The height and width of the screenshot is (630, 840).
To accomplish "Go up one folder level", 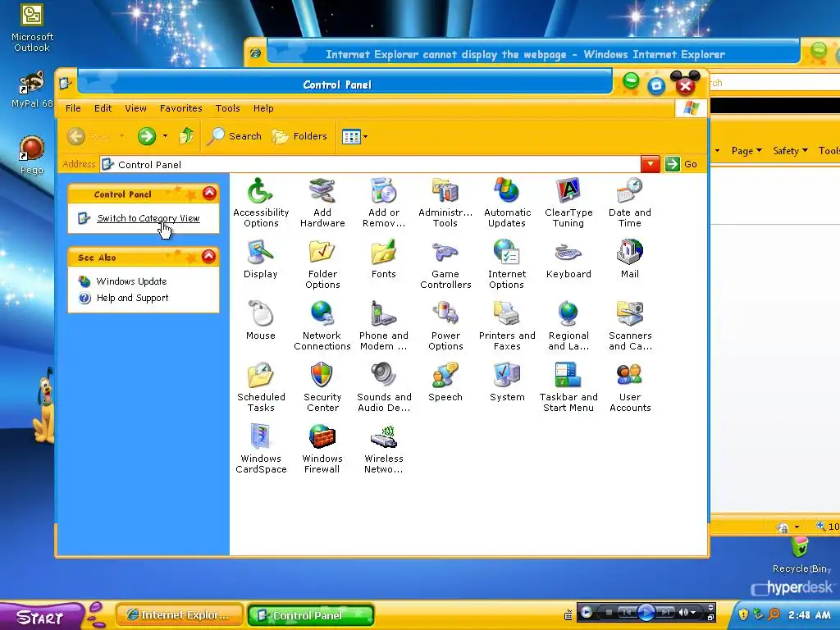I will (x=186, y=136).
